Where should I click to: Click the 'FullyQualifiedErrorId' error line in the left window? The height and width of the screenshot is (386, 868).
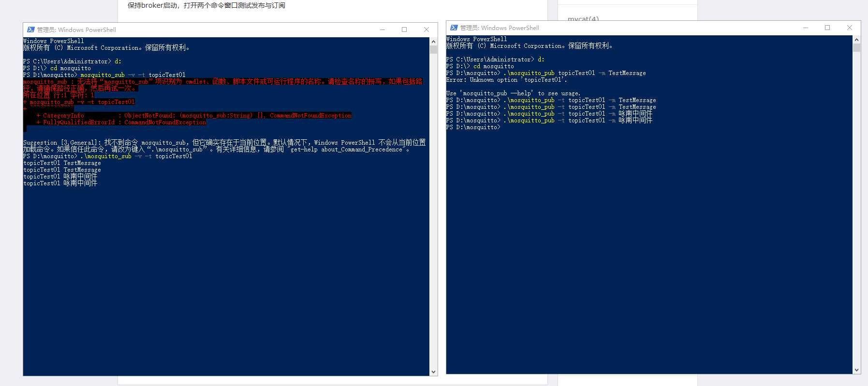click(x=121, y=122)
